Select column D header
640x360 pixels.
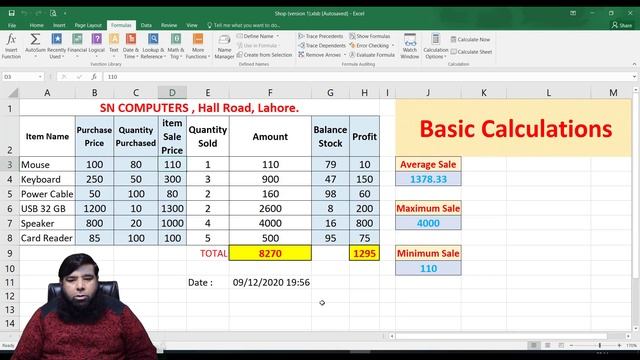(x=172, y=93)
